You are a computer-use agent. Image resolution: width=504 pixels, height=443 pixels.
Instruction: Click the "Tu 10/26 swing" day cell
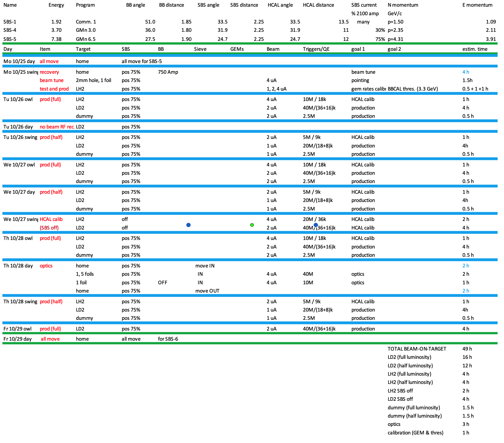[x=21, y=137]
